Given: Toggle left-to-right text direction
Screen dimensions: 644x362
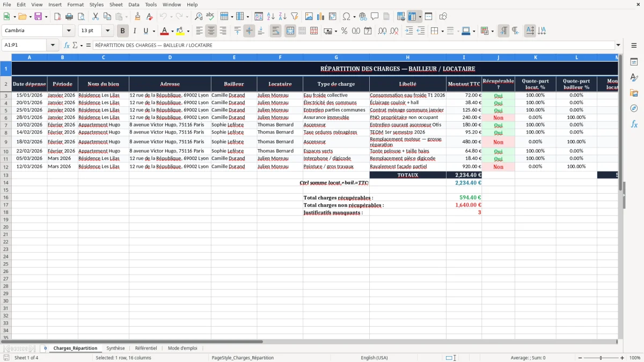Looking at the screenshot, I should point(503,31).
